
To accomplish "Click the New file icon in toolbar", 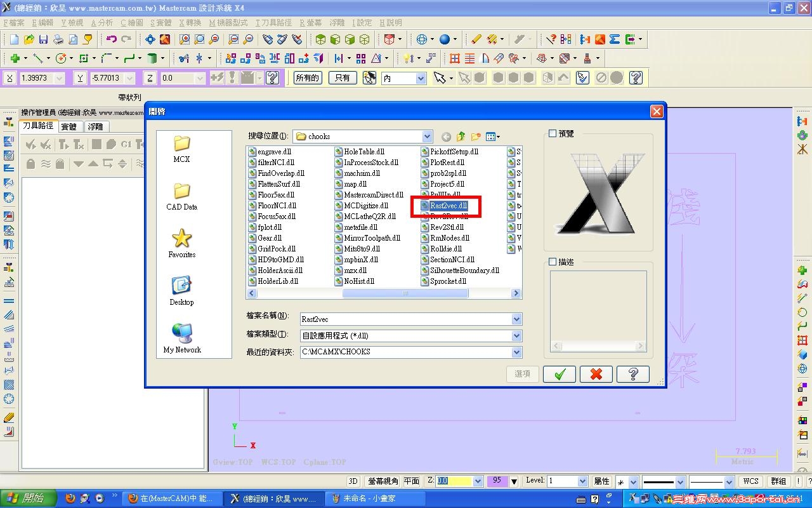I will pyautogui.click(x=14, y=39).
